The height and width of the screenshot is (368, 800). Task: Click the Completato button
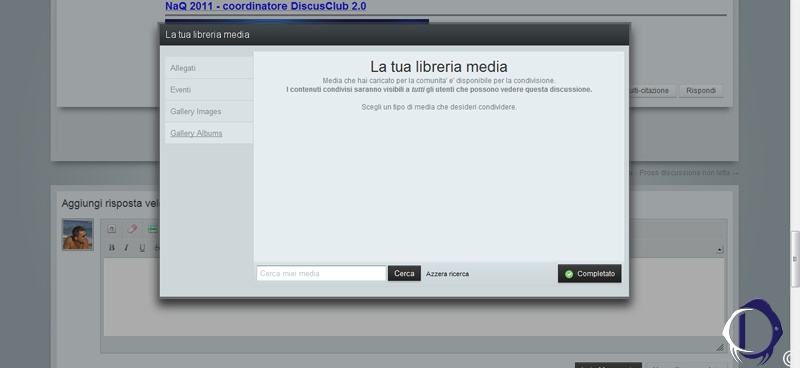589,274
